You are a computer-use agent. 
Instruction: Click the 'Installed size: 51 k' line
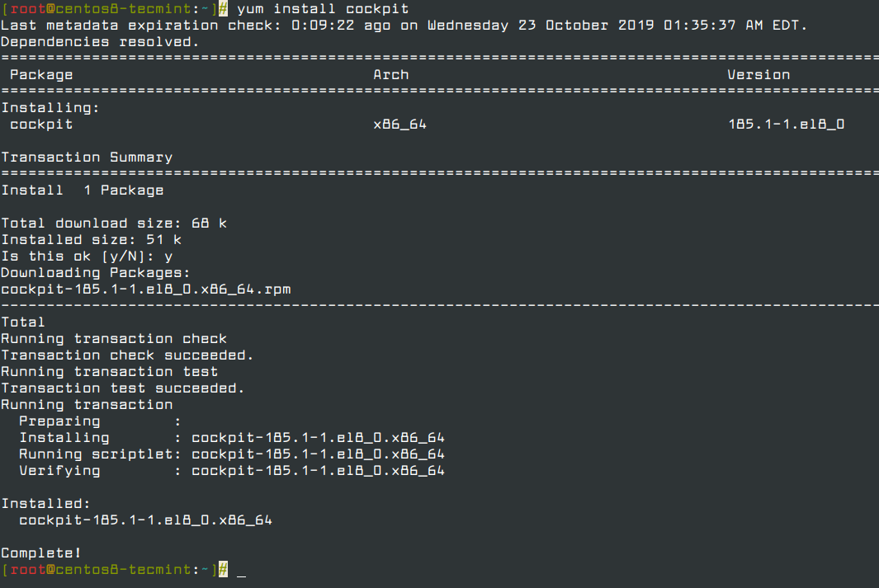tap(91, 240)
